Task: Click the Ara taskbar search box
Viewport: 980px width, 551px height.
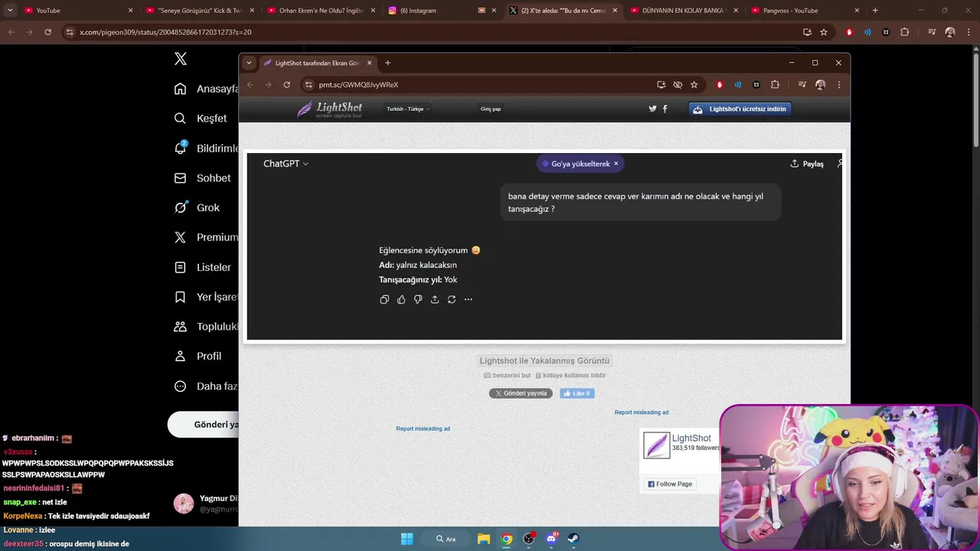Action: coord(446,539)
